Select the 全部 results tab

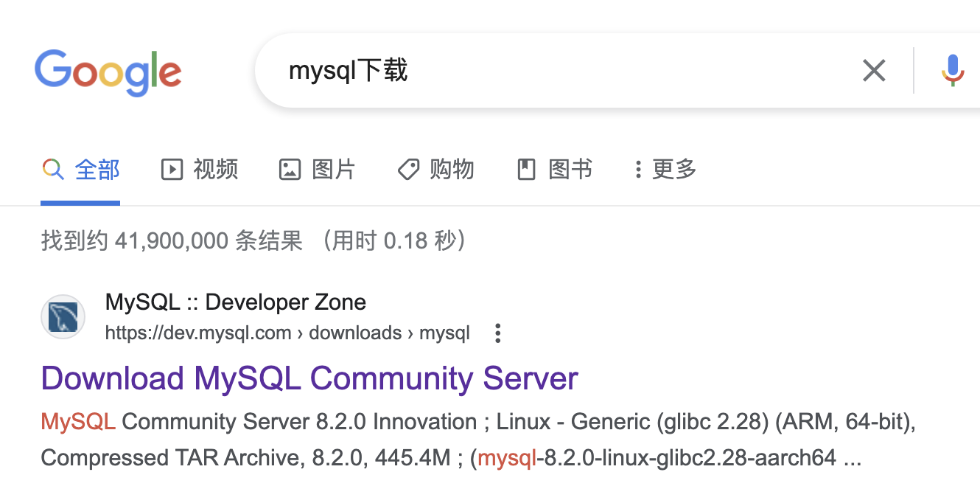pyautogui.click(x=97, y=170)
